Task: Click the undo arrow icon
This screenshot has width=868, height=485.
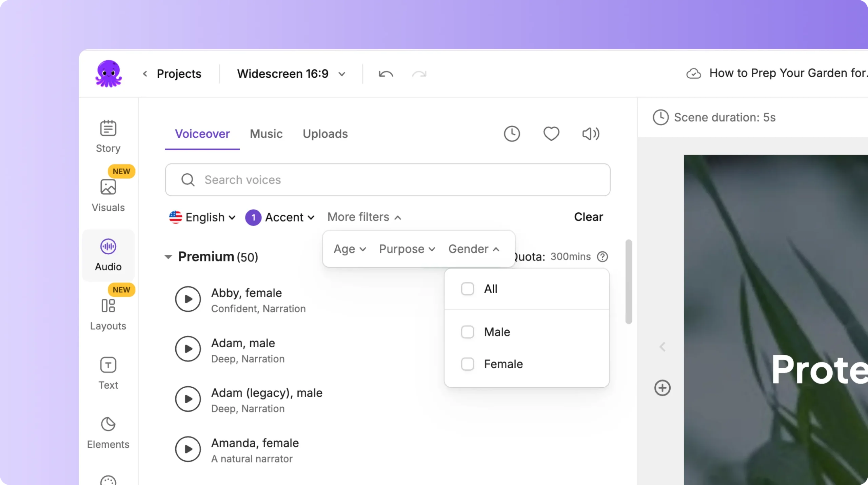Action: tap(386, 74)
